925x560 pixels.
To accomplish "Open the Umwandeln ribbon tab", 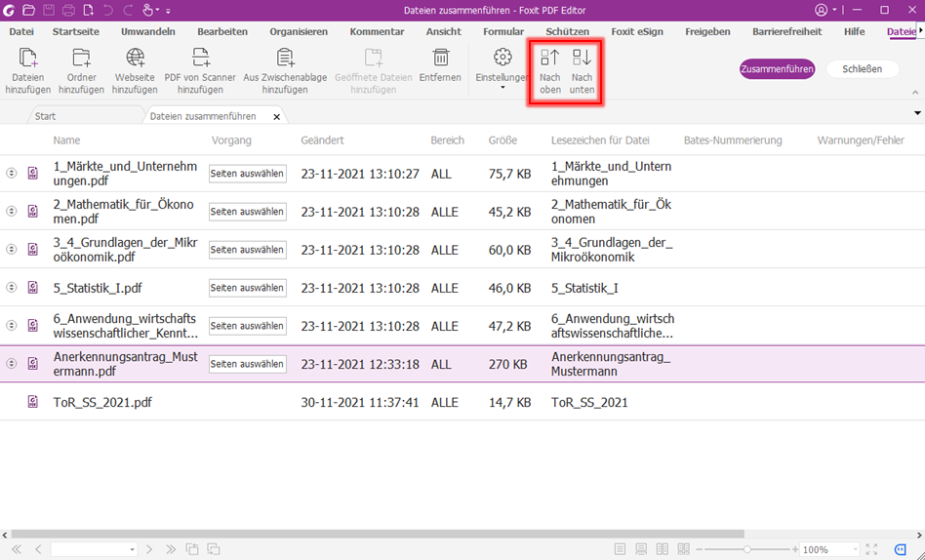I will 148,32.
